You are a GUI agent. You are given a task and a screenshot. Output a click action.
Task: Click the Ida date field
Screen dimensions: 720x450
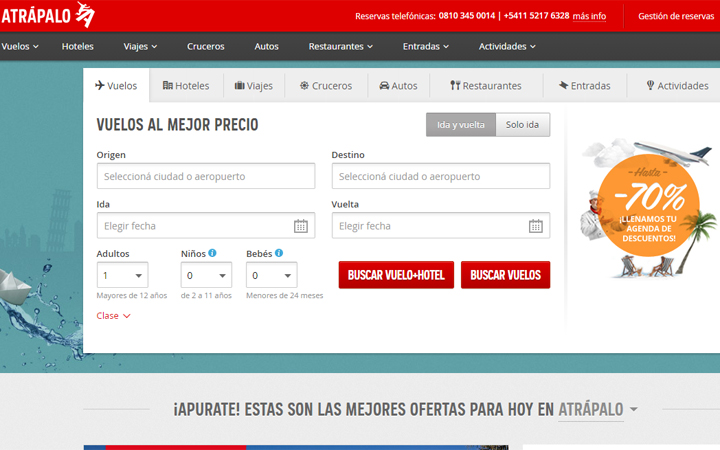206,225
